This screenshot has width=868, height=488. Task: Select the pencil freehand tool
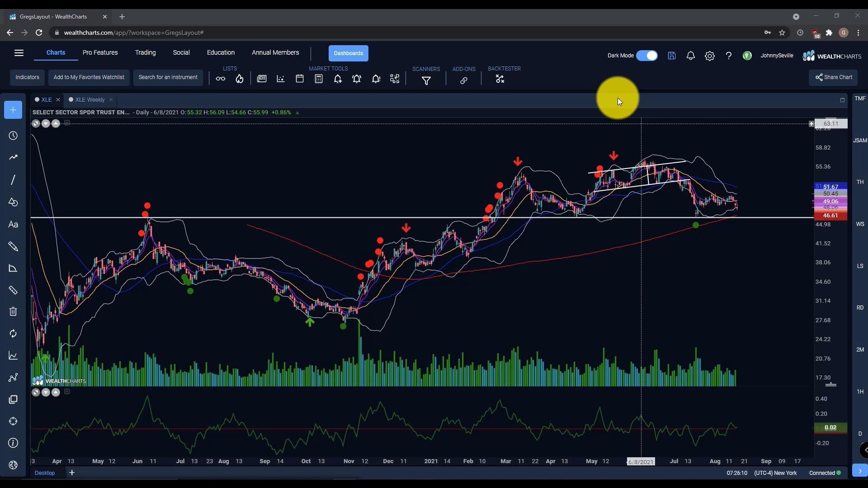[x=13, y=246]
